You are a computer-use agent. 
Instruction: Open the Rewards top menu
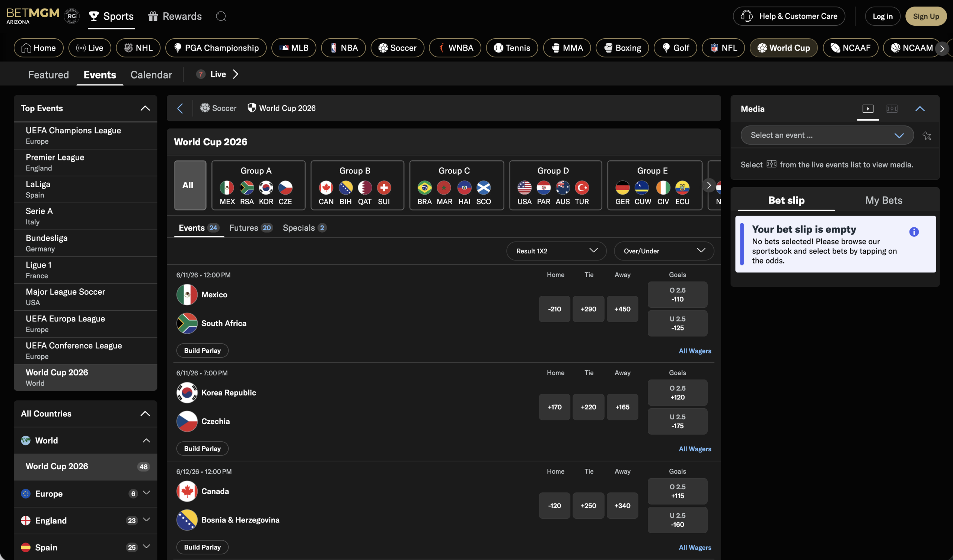click(175, 16)
